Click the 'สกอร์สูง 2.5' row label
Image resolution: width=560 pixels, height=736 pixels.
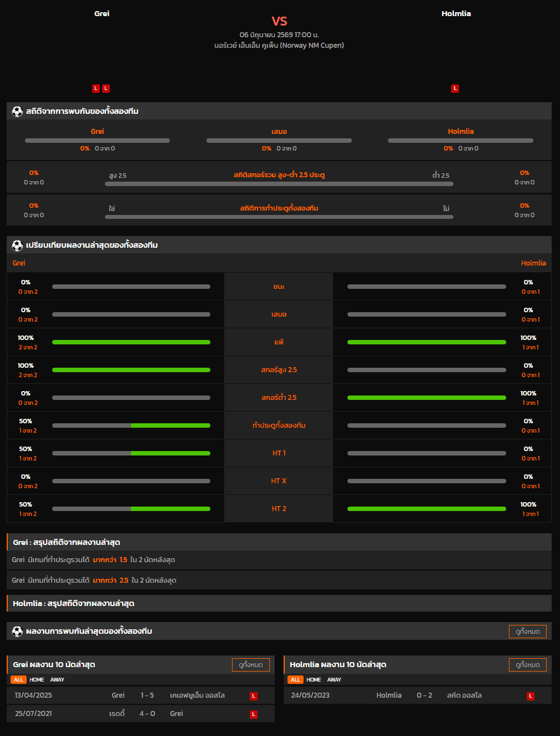point(279,370)
